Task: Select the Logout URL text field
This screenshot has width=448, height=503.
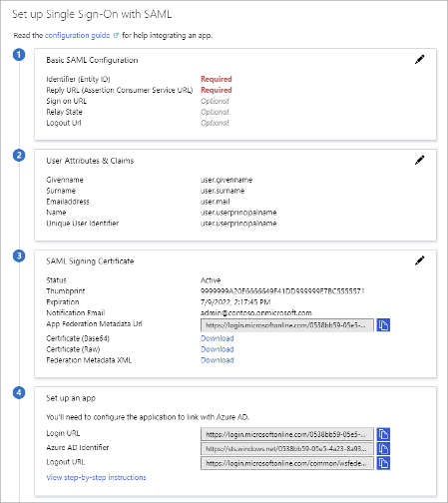Action: tap(287, 463)
